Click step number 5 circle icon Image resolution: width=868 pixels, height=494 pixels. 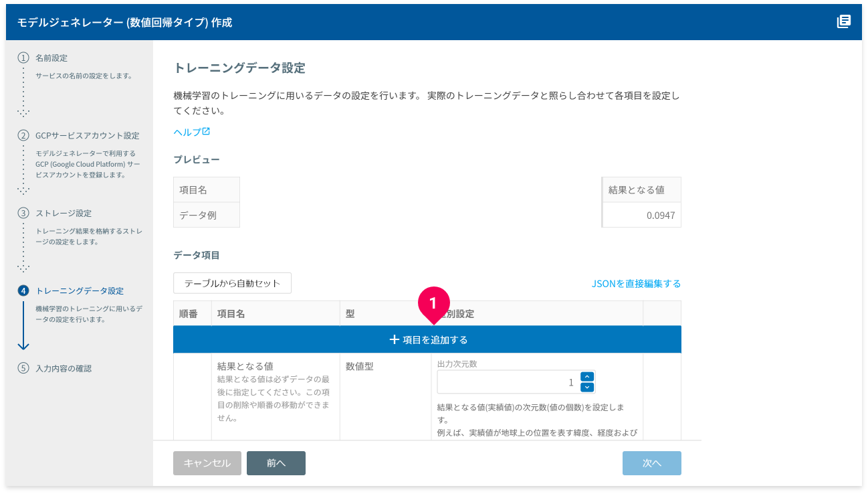(23, 369)
